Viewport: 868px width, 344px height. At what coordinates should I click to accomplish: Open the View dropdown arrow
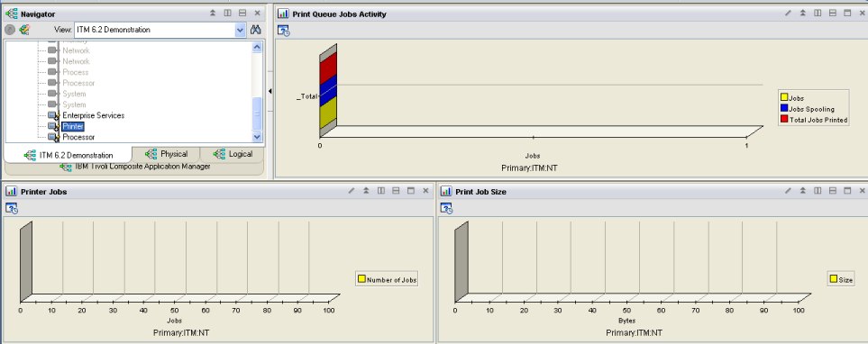point(241,30)
